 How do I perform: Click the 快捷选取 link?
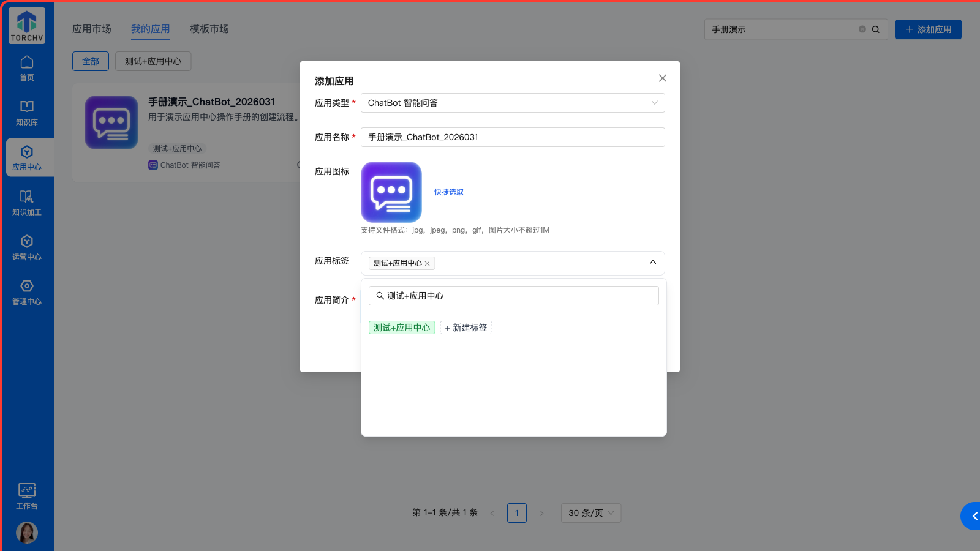[449, 192]
